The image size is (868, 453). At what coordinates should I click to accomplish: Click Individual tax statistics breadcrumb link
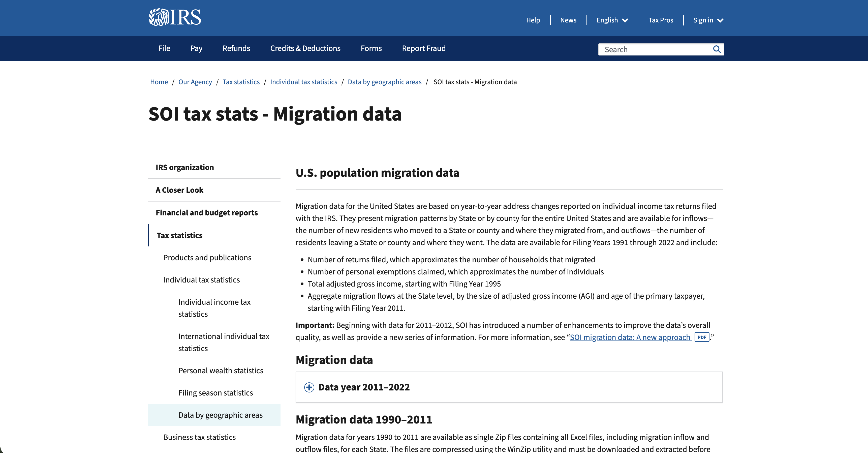(x=303, y=82)
